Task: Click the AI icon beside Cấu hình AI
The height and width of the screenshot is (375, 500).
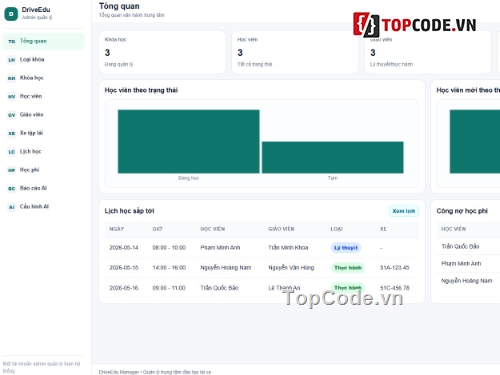Action: 12,207
